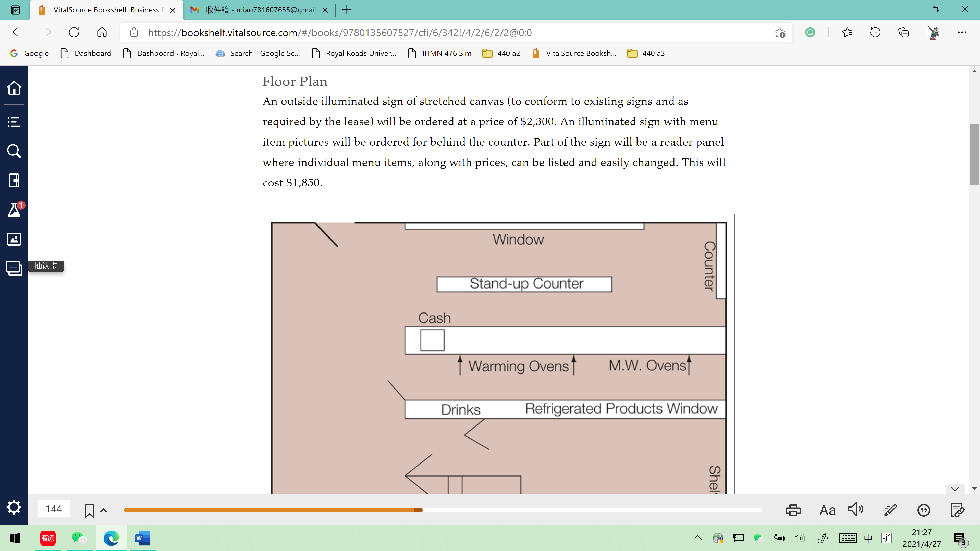980x551 pixels.
Task: Open the reader settings gear icon
Action: (14, 507)
